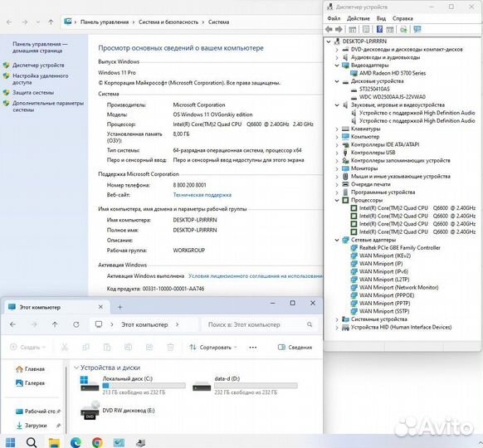This screenshot has width=483, height=448.
Task: Open Создать dropdown in Explorer
Action: (27, 348)
